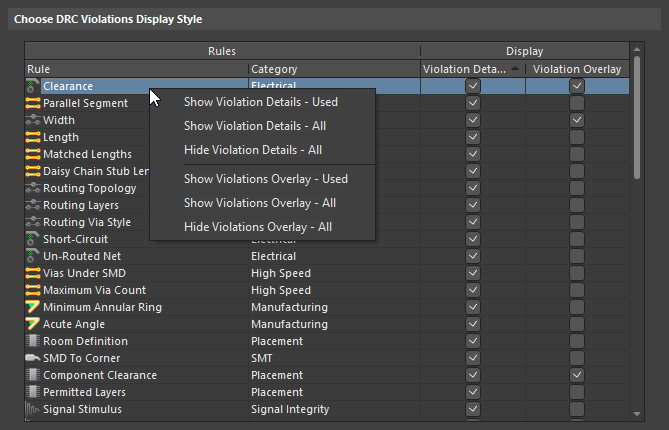
Task: Click the Matched Lengths rule icon
Action: 32,154
